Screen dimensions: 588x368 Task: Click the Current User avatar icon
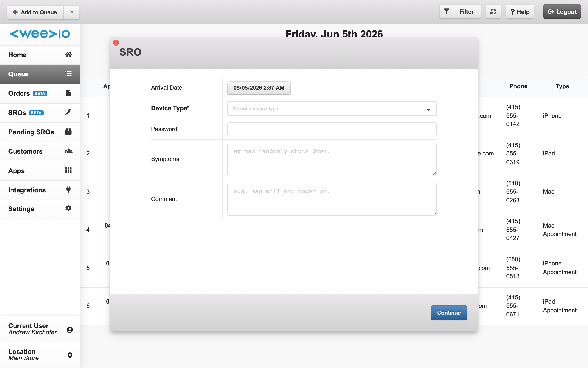70,330
